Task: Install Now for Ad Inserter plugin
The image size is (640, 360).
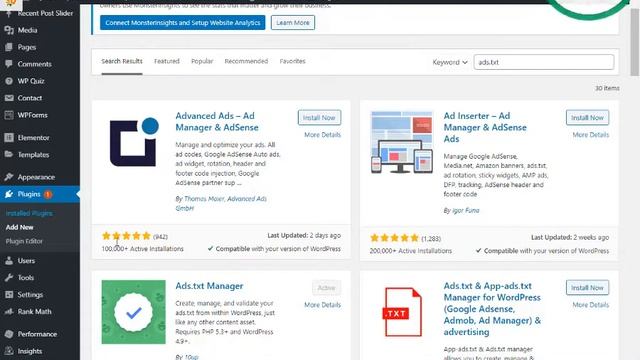Action: pyautogui.click(x=587, y=118)
